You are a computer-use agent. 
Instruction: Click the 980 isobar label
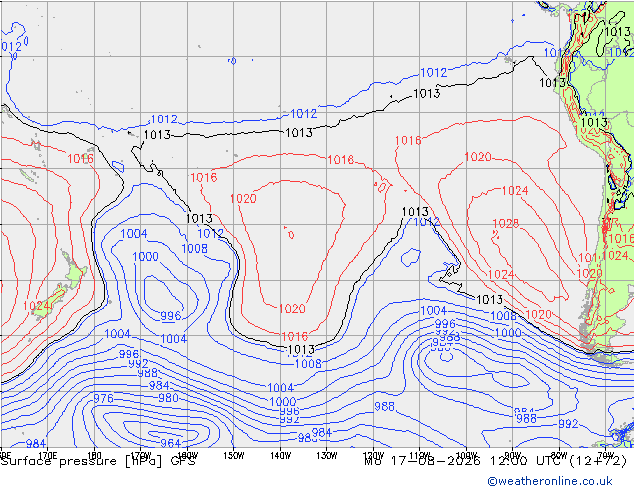pos(168,397)
